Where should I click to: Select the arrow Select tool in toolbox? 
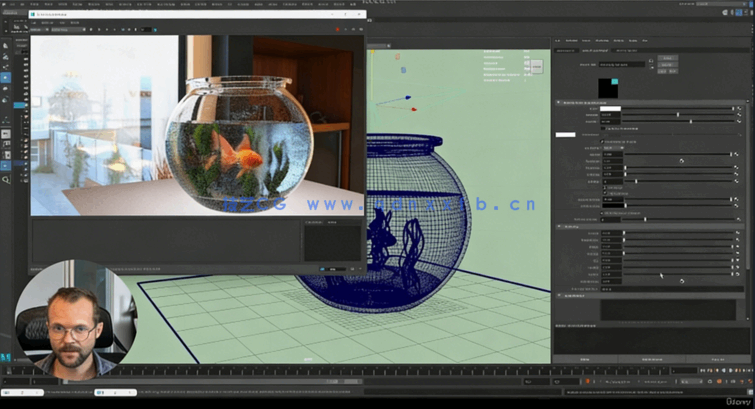coord(6,45)
